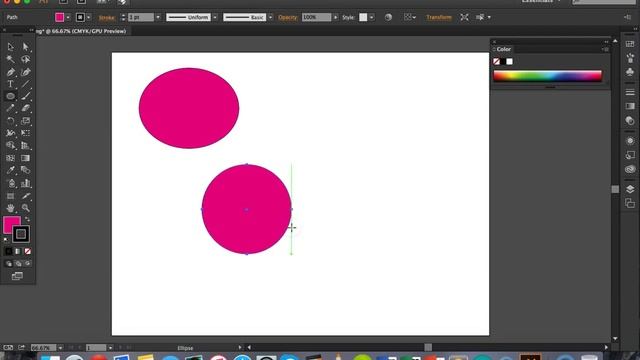Adjust stroke weight stepper arrows

(x=123, y=18)
